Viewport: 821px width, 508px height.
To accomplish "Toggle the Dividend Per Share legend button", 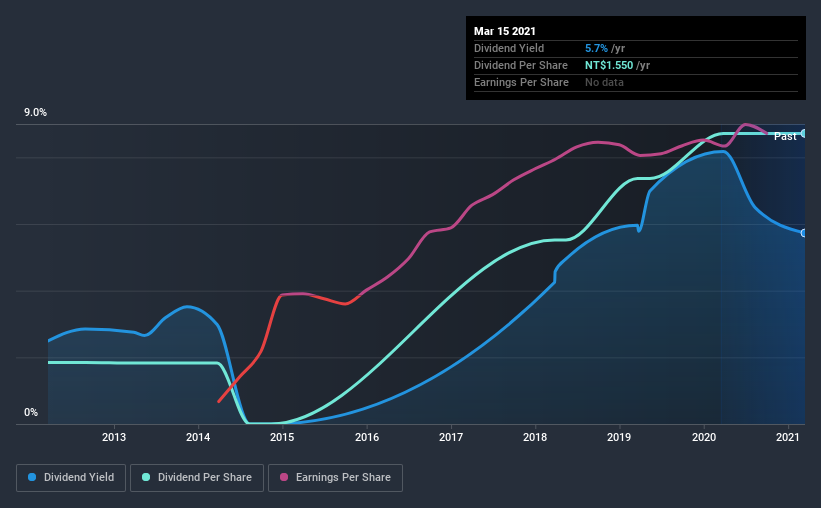I will [x=197, y=478].
